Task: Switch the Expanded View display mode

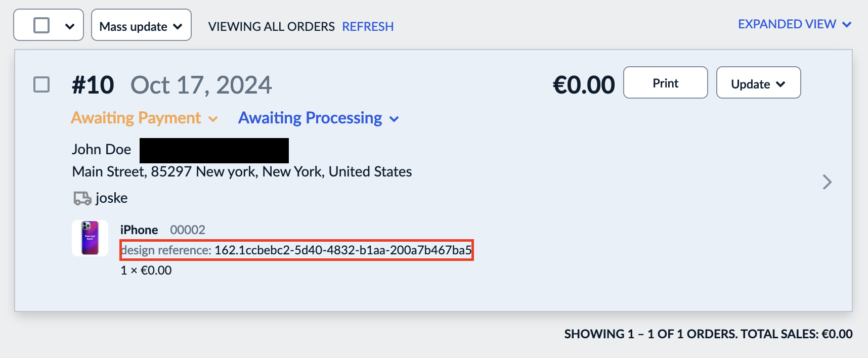Action: pos(794,24)
